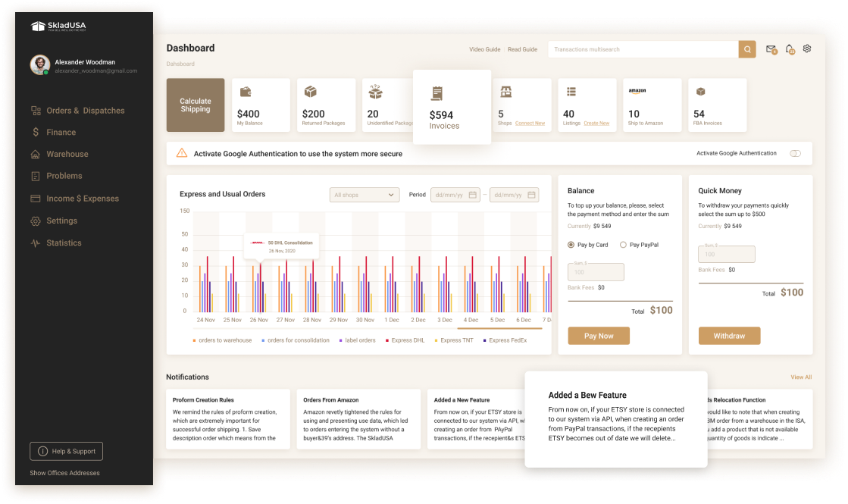
Task: Open the settings gear in header
Action: click(807, 49)
